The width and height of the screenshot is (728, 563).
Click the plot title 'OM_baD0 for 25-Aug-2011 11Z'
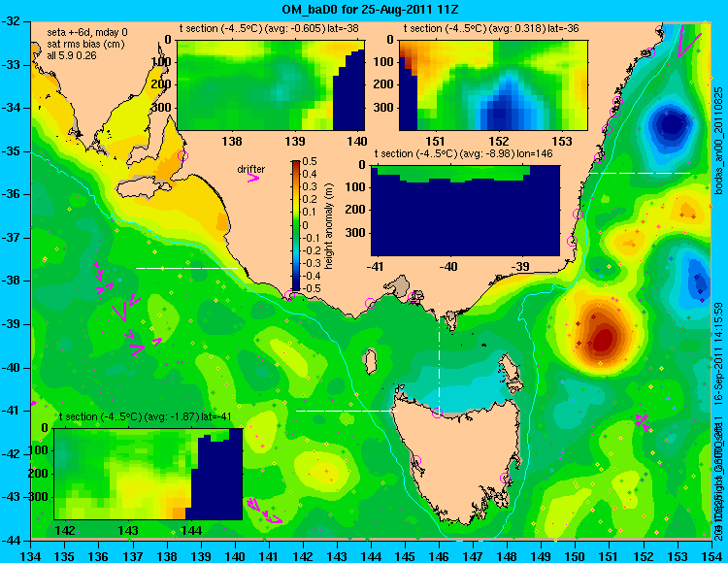click(x=371, y=9)
